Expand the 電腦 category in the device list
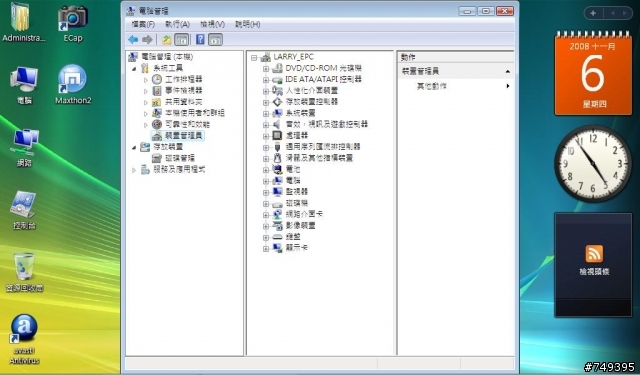Image resolution: width=640 pixels, height=375 pixels. 266,181
